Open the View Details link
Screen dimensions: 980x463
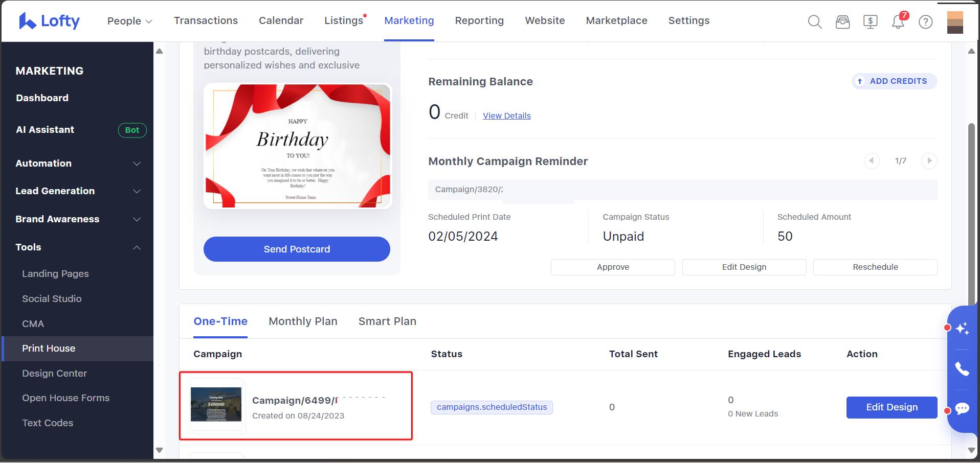[506, 115]
